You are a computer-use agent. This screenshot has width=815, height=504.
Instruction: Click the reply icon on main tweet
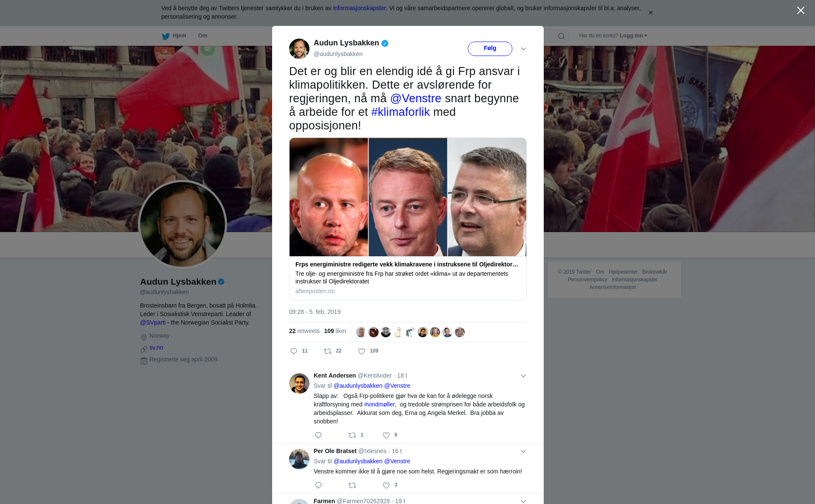(294, 351)
